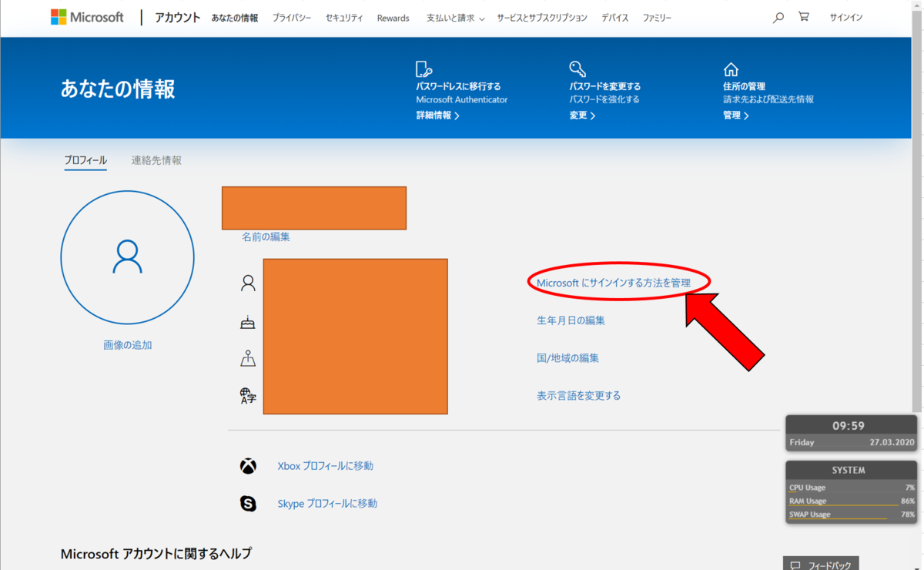This screenshot has width=924, height=570.
Task: Open the ファミリー nav item
Action: [658, 18]
